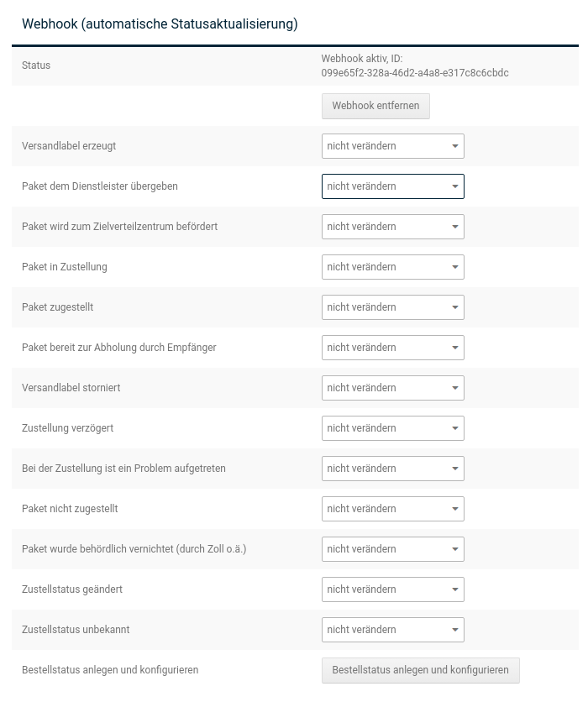
Task: Click the Zustellstatus unbekannt label
Action: click(x=76, y=630)
